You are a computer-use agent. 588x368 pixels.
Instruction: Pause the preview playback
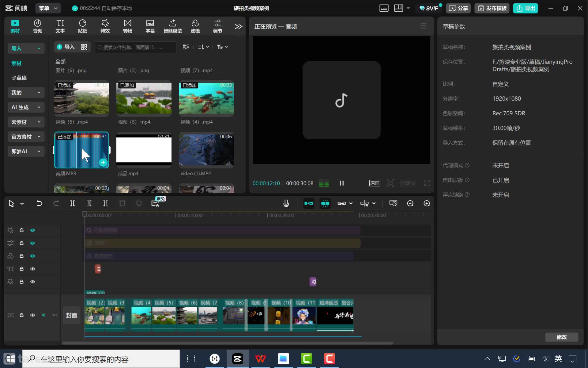click(342, 183)
